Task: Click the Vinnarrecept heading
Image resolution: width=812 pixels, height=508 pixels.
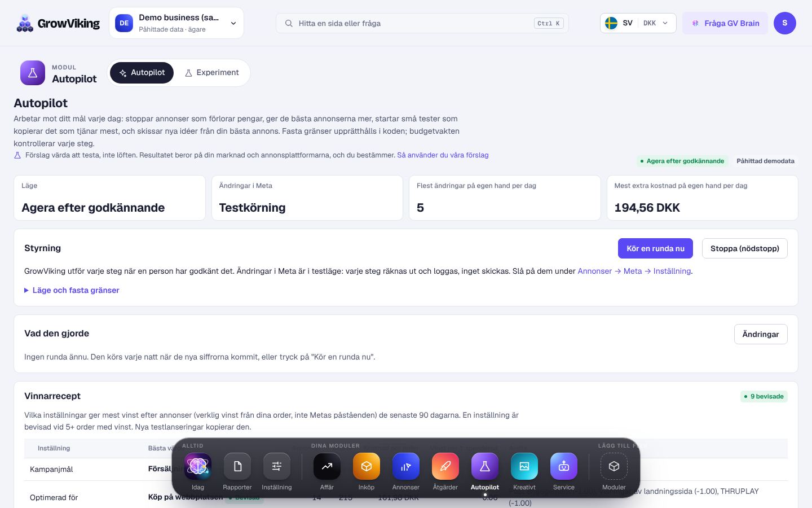Action: 52,396
